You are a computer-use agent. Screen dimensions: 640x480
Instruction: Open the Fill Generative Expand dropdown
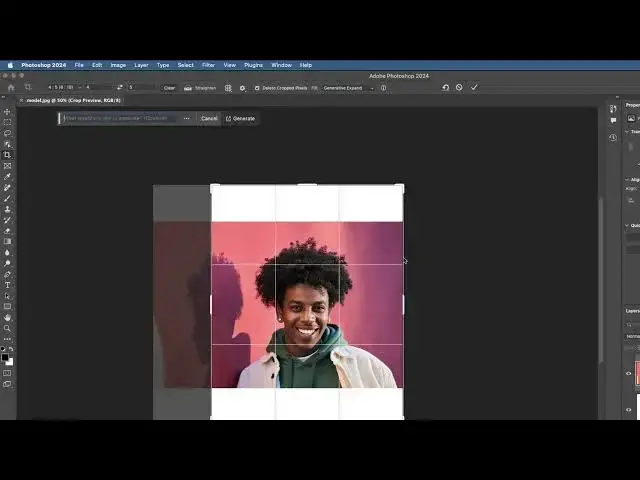coord(349,88)
